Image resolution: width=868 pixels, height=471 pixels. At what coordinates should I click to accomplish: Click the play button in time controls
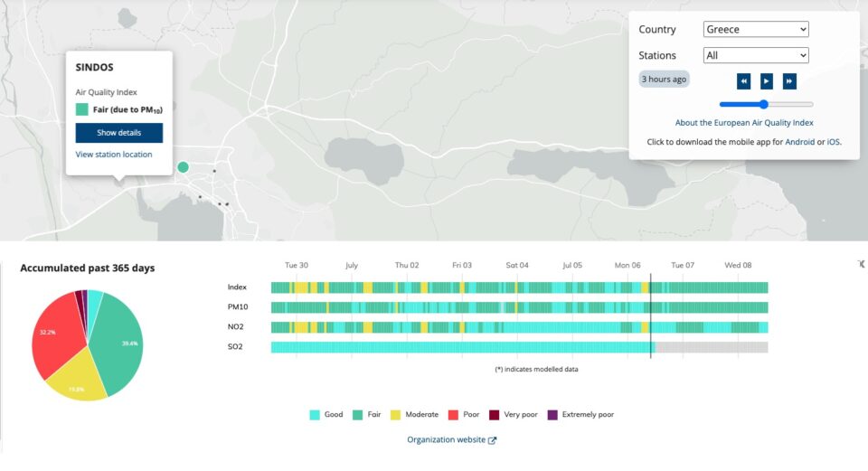(766, 81)
